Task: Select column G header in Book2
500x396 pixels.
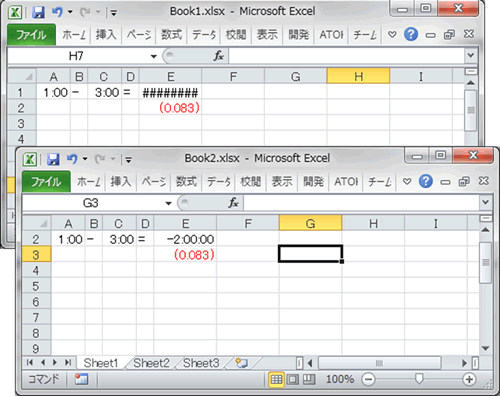Action: tap(310, 223)
